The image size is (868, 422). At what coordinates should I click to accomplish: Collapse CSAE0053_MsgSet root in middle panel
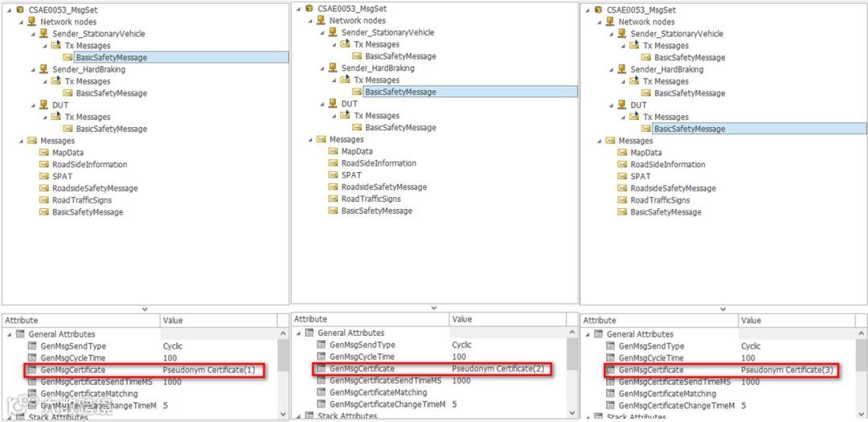tap(298, 9)
